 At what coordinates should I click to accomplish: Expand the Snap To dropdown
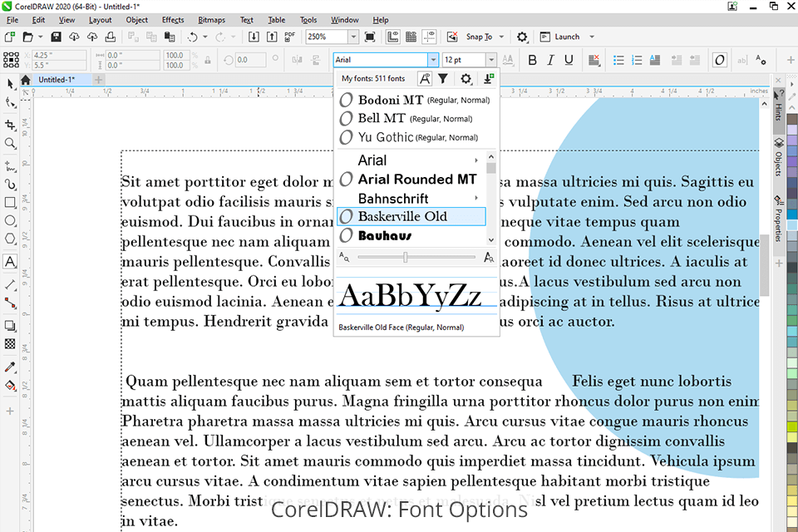tap(501, 37)
